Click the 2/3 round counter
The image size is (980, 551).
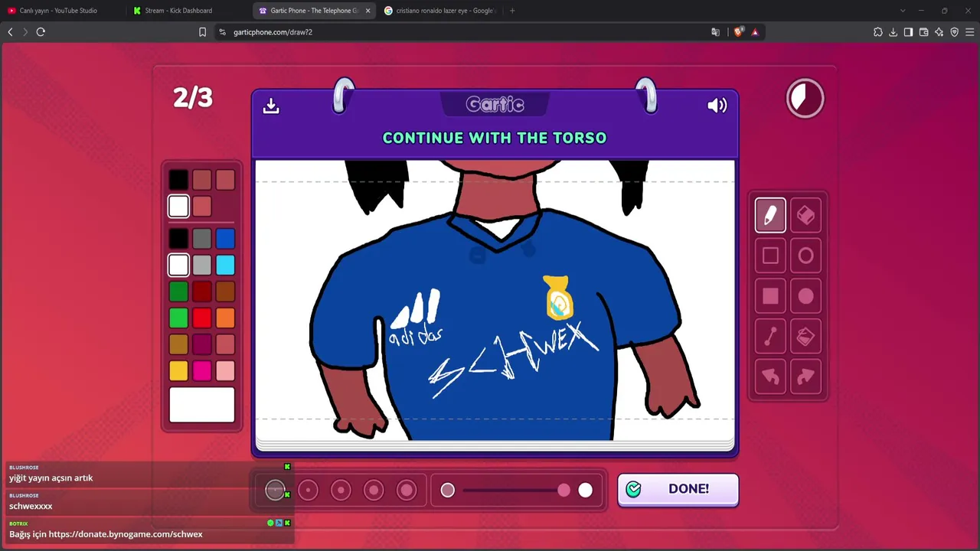tap(192, 98)
